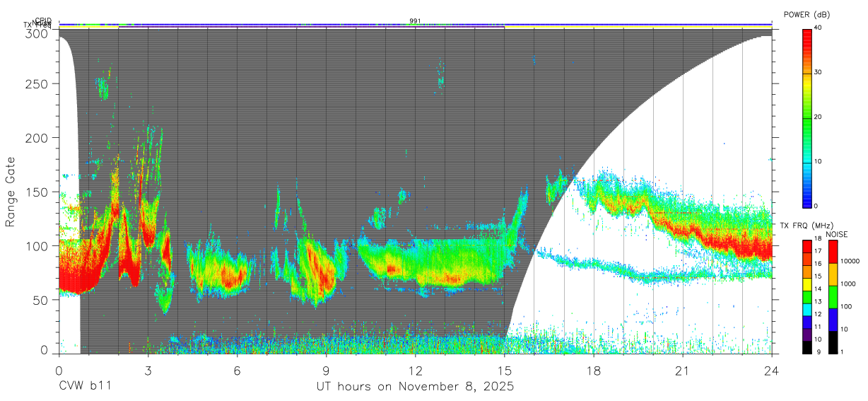Screen dimensions: 868x401
Task: Click the 21 tick on the UT hours axis
Action: tap(683, 370)
